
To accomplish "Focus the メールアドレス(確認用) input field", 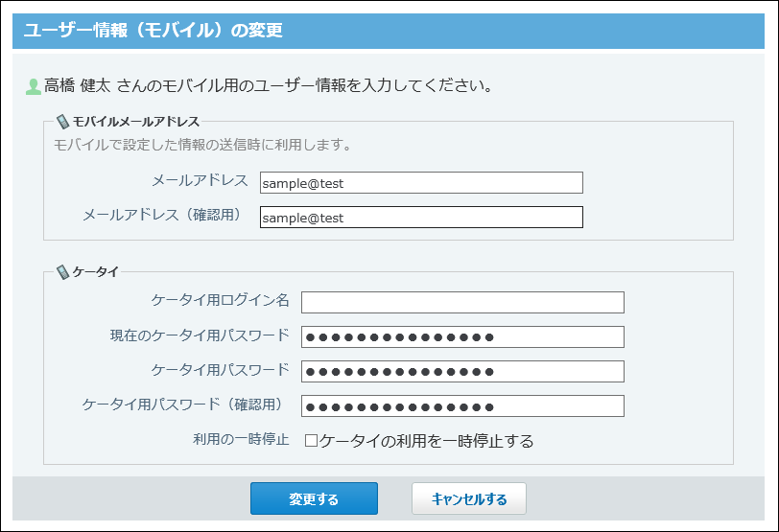I will pyautogui.click(x=421, y=218).
